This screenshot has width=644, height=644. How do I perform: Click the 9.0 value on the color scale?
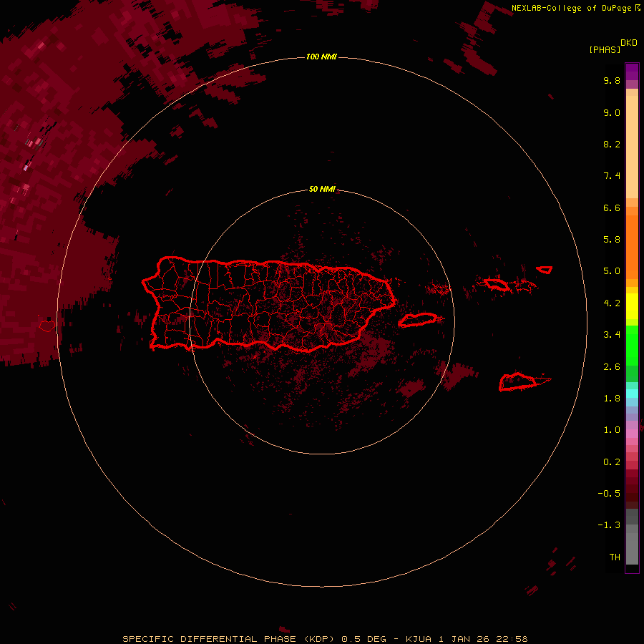(x=612, y=112)
